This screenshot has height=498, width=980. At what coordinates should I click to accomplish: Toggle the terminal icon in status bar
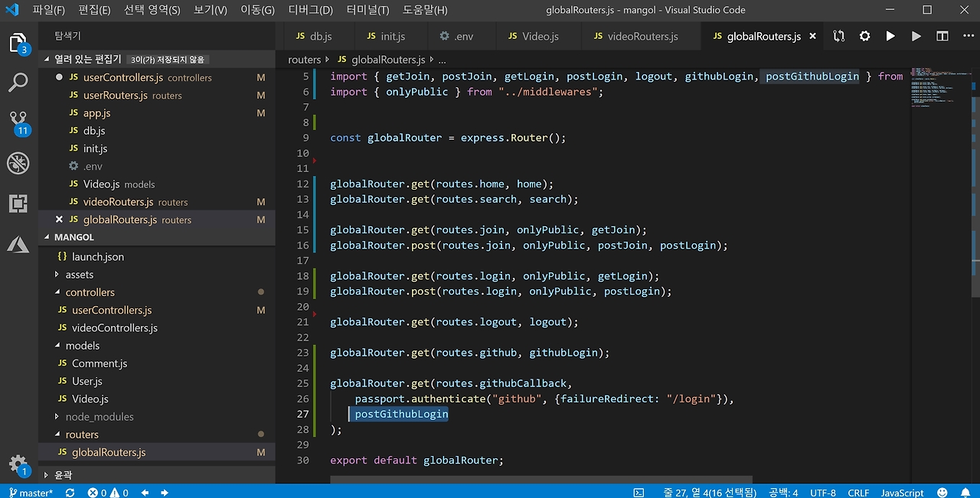coord(639,493)
